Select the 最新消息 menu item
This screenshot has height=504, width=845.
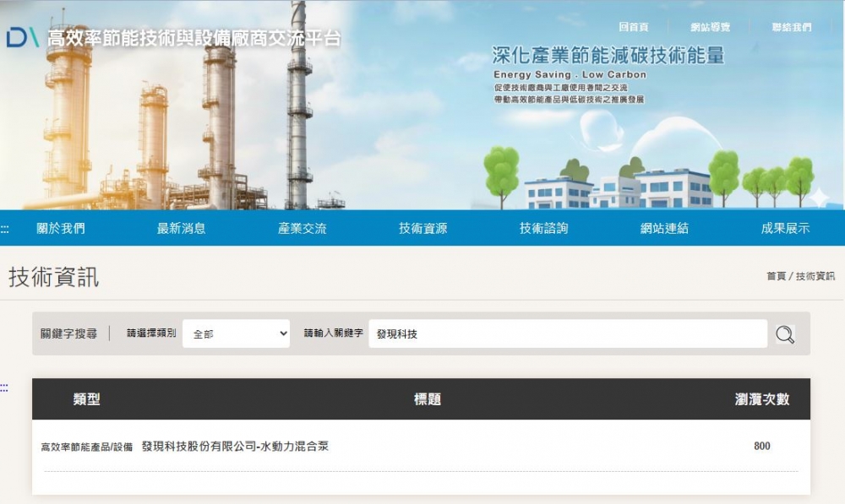(x=182, y=228)
